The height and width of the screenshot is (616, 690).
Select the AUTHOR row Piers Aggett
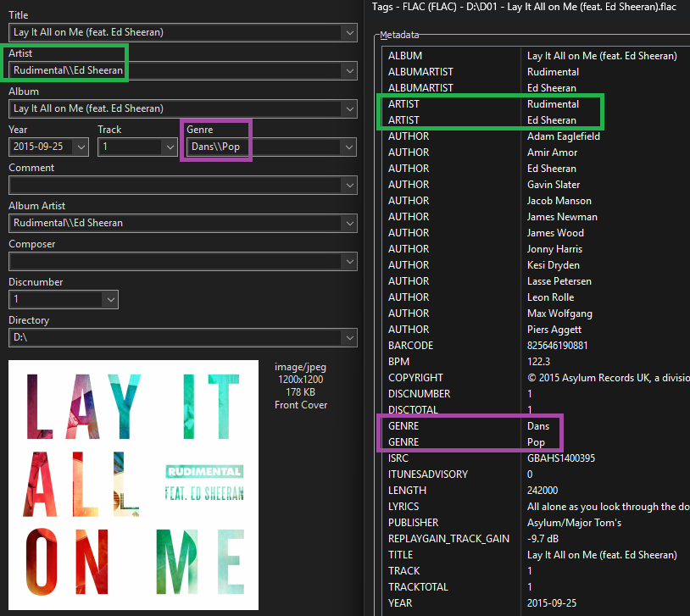(536, 330)
